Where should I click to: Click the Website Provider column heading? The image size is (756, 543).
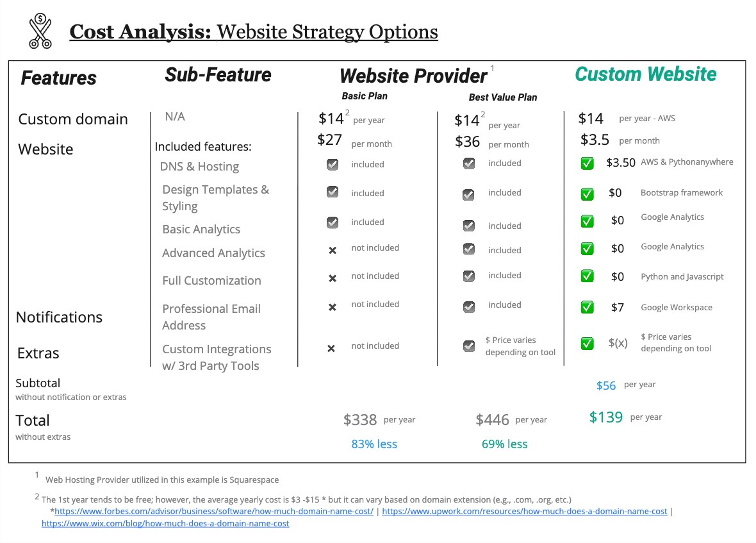click(x=413, y=76)
